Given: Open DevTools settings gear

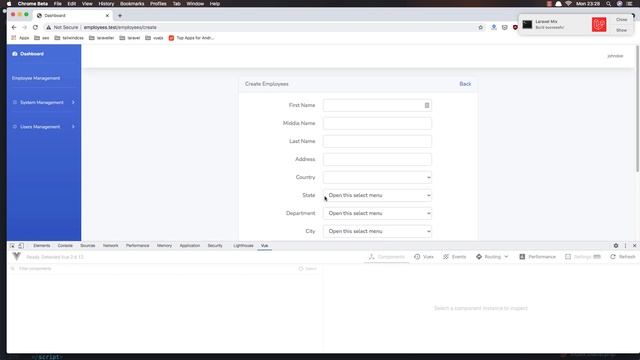Looking at the screenshot, I should coord(616,246).
